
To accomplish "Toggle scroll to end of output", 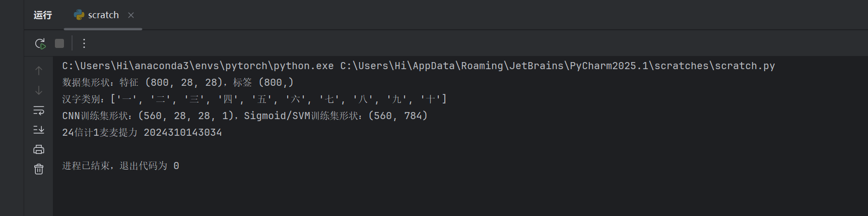I will point(39,130).
